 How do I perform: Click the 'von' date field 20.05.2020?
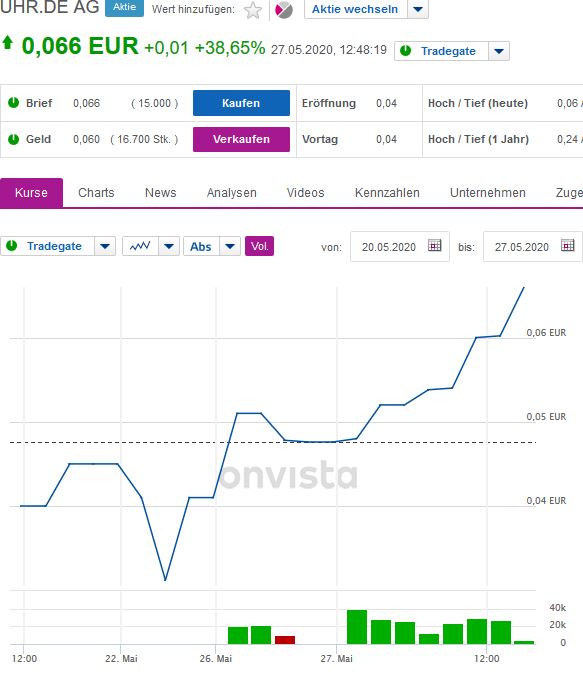(x=400, y=247)
